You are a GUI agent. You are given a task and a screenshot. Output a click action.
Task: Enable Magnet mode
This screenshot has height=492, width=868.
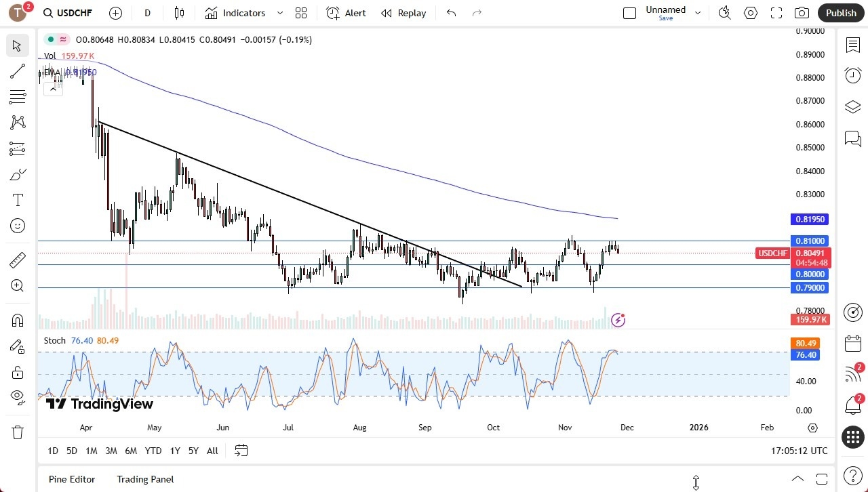click(18, 320)
